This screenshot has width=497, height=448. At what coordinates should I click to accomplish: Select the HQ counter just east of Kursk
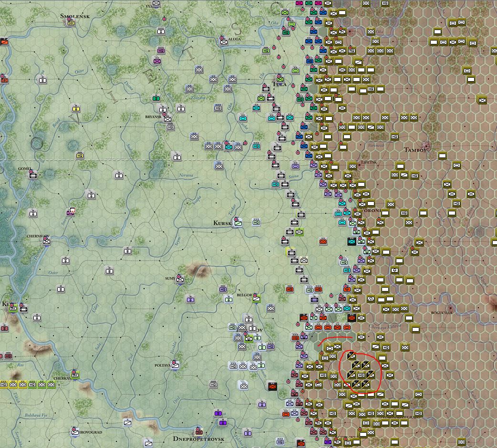click(256, 222)
